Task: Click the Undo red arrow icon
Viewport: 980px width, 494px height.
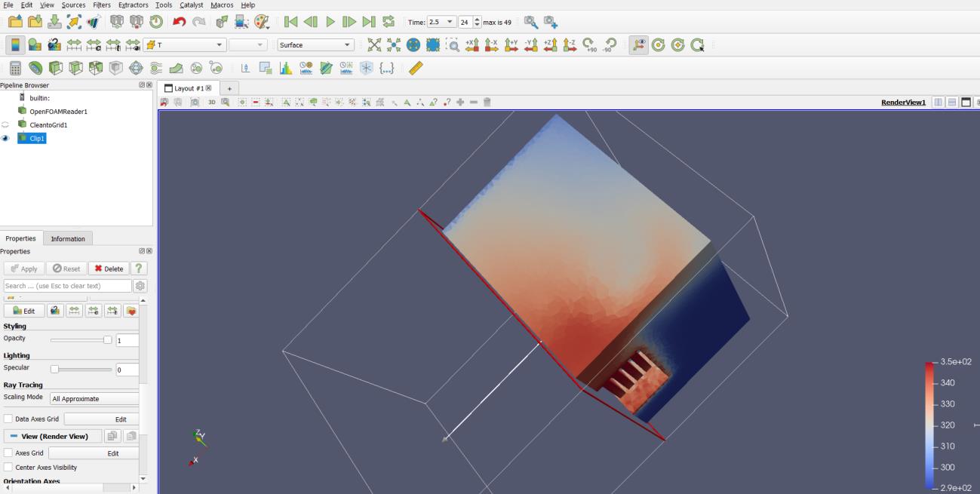Action: [180, 22]
